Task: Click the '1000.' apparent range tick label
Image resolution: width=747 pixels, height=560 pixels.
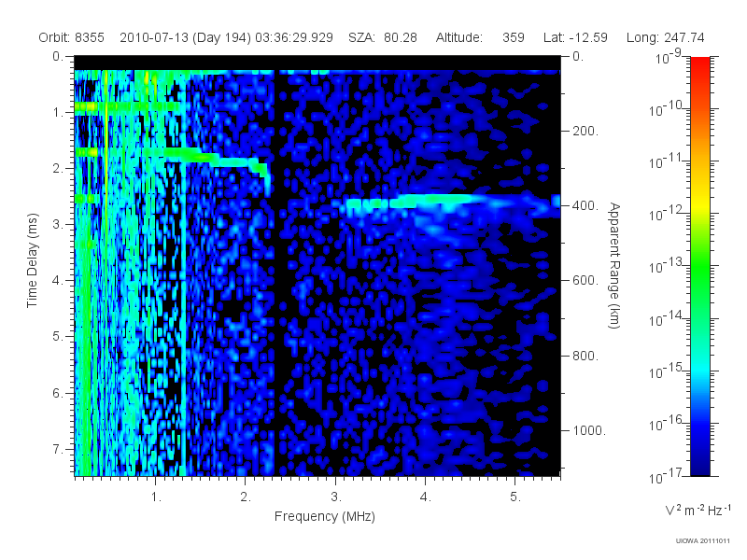Action: coord(589,430)
